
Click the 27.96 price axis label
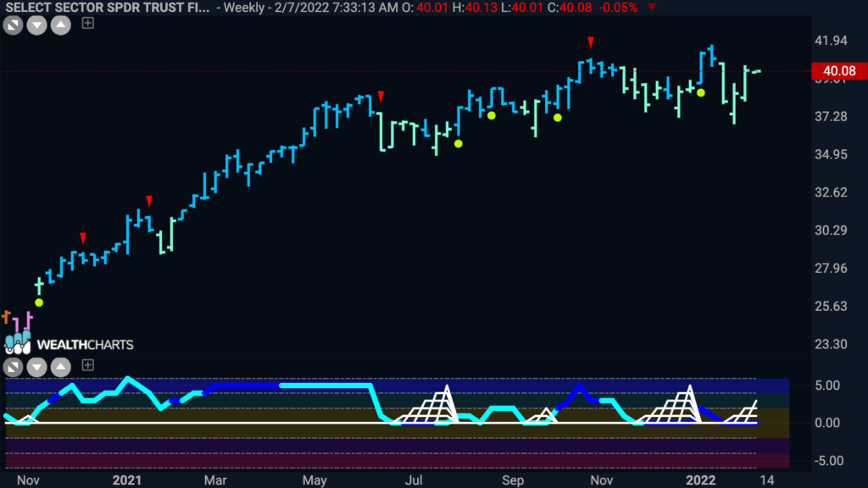pos(831,269)
